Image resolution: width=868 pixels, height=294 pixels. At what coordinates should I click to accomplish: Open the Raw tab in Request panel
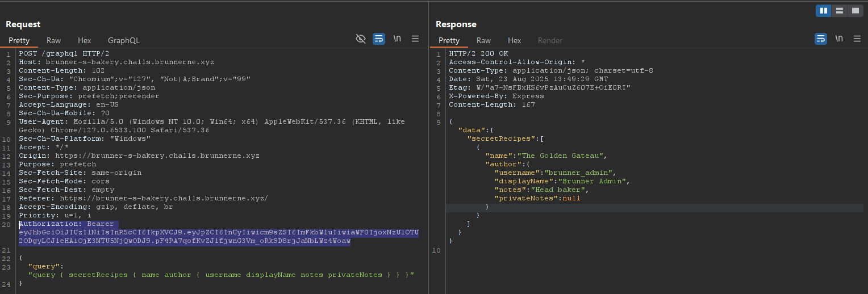[x=54, y=40]
